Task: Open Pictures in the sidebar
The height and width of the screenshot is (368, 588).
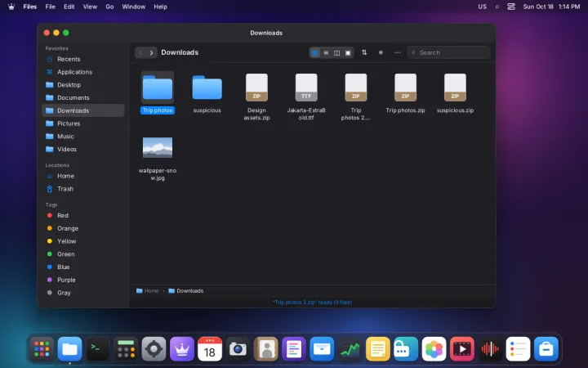Action: click(82, 123)
